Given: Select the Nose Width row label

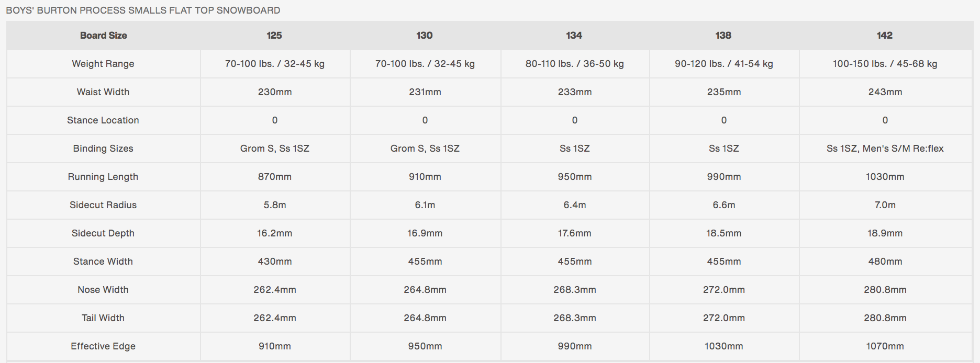Looking at the screenshot, I should tap(103, 290).
